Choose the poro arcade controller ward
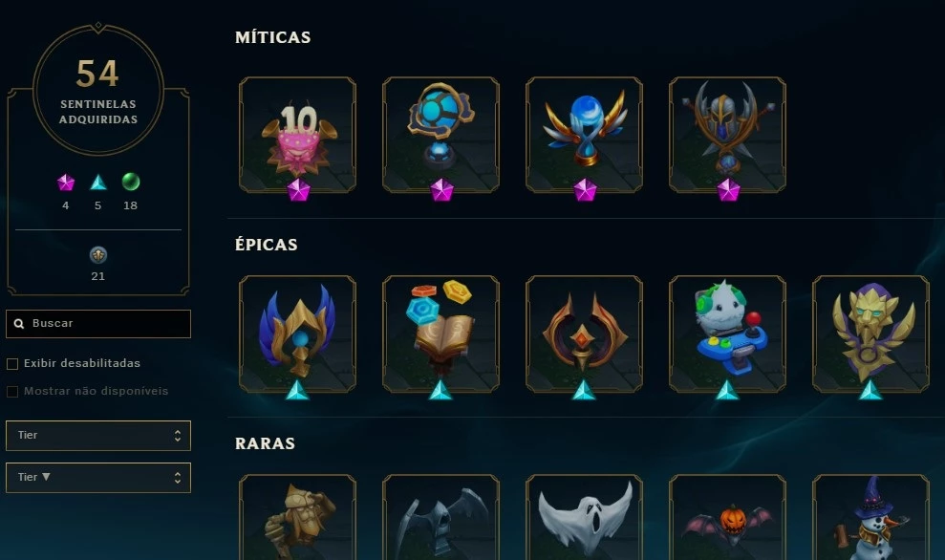 (727, 334)
